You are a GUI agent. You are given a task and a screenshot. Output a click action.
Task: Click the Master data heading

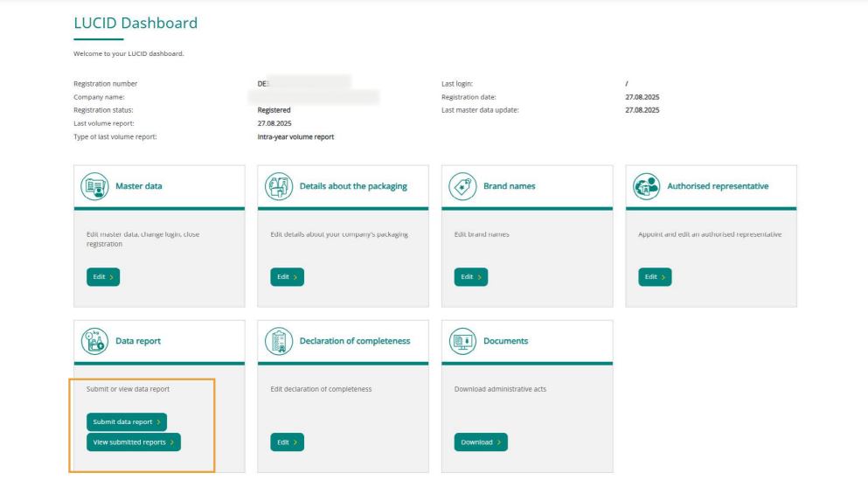(139, 186)
